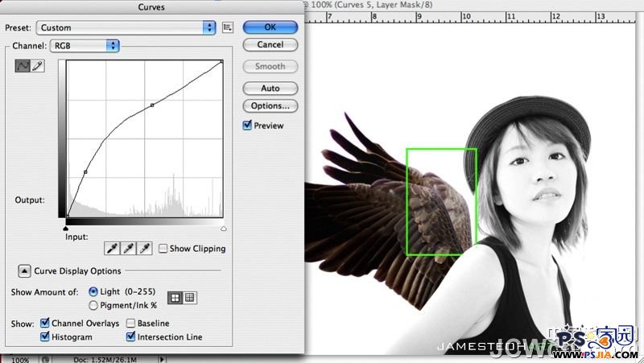Viewport: 644px width, 363px height.
Task: Select the top-right curve endpoint
Action: pos(222,62)
